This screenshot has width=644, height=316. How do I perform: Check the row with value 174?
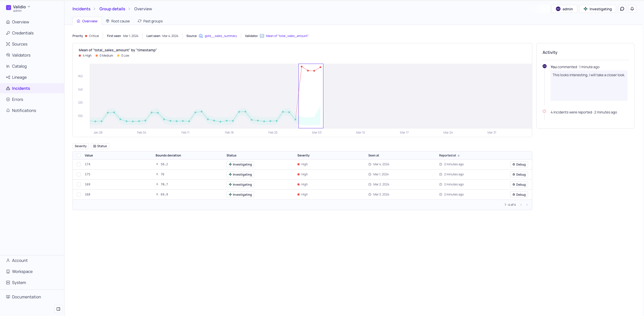coord(79,164)
